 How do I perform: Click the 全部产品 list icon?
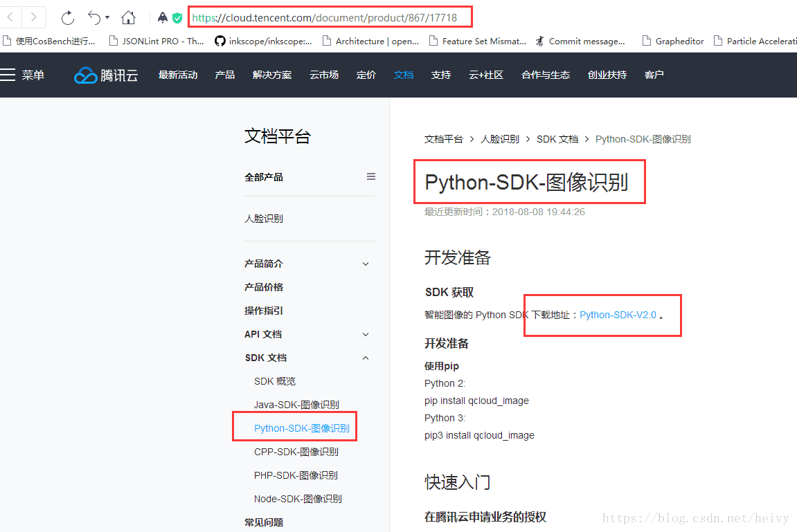pyautogui.click(x=371, y=176)
